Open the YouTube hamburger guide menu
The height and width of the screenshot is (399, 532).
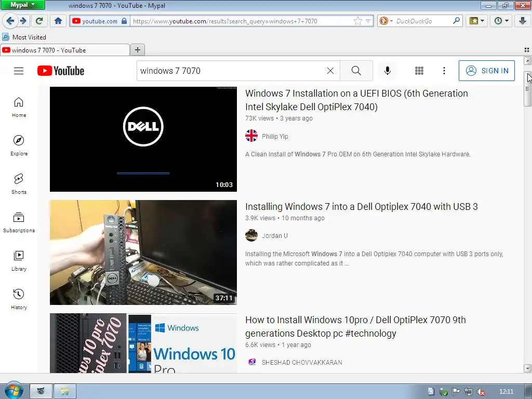point(19,71)
